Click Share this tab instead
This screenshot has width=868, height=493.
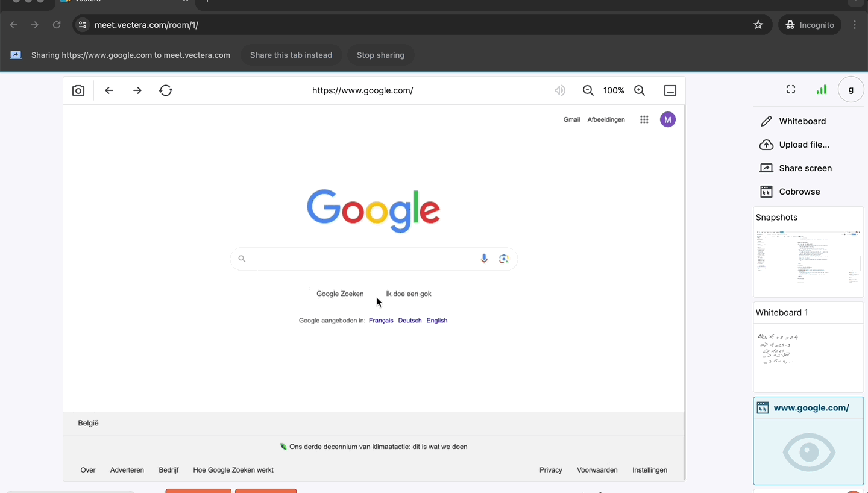[x=291, y=55]
